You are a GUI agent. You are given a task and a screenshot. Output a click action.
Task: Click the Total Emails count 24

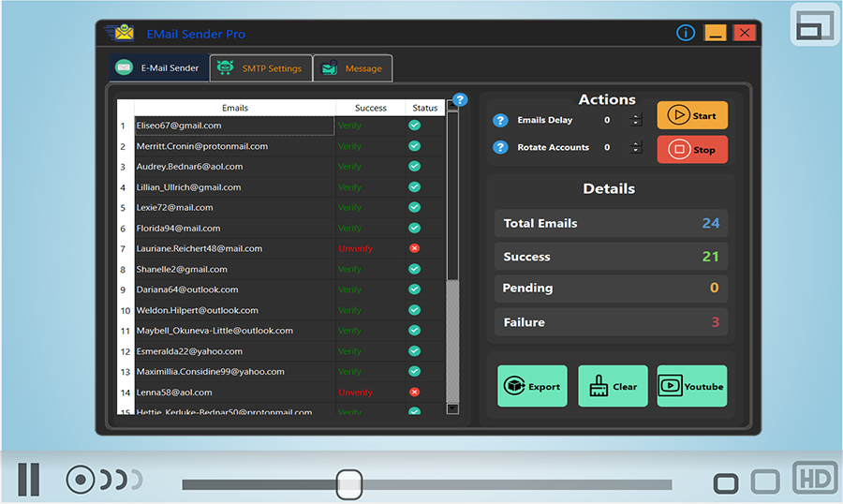(x=710, y=223)
